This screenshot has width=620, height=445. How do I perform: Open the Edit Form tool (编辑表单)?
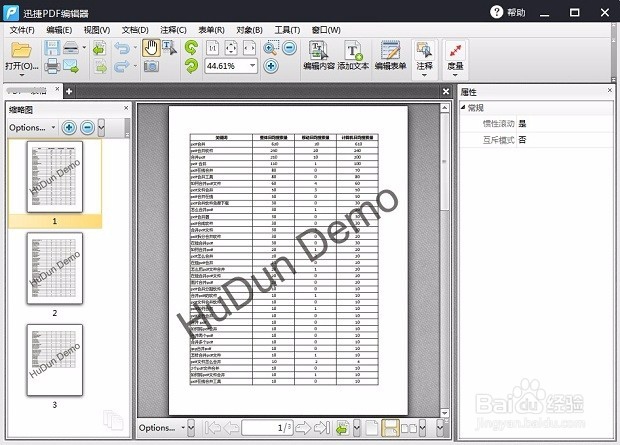coord(390,56)
